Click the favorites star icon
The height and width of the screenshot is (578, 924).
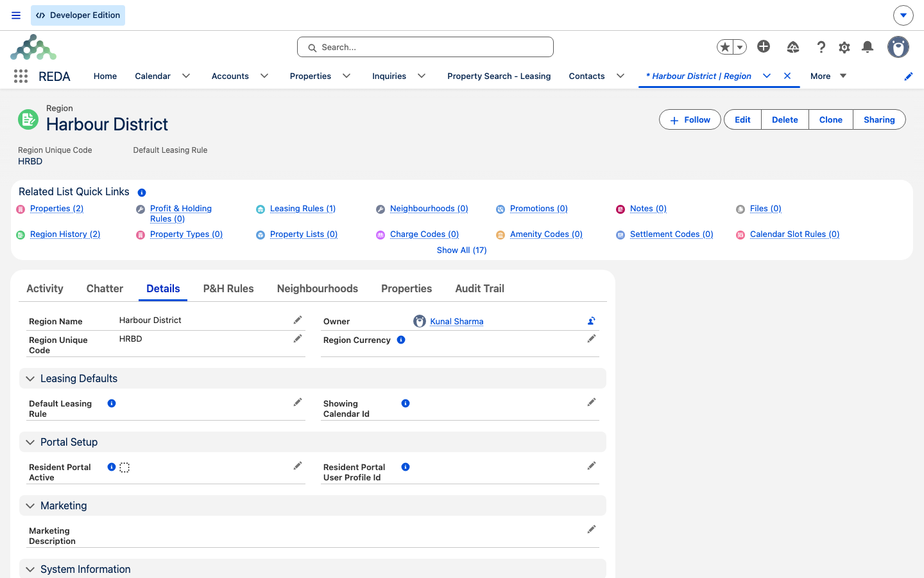(x=725, y=47)
